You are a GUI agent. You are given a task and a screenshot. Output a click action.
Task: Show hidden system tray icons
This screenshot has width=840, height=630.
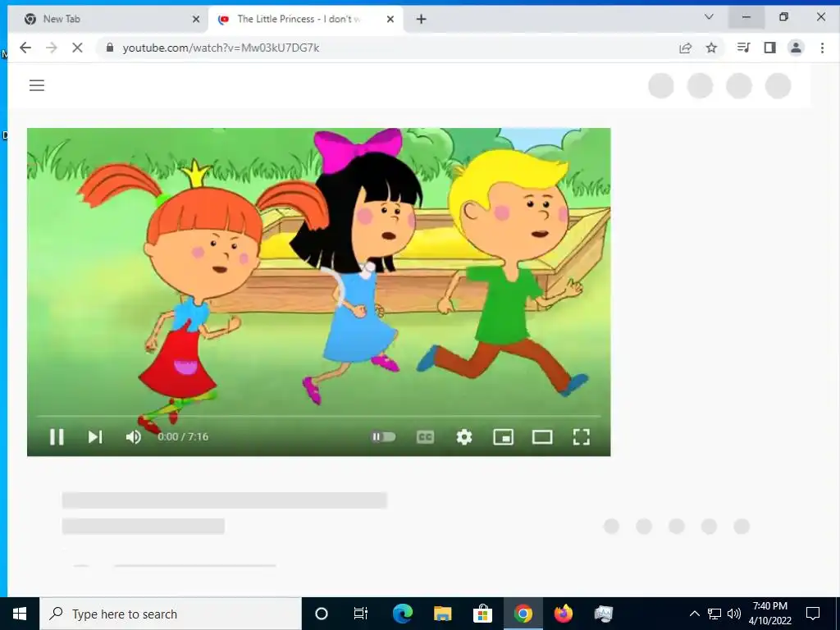coord(694,614)
